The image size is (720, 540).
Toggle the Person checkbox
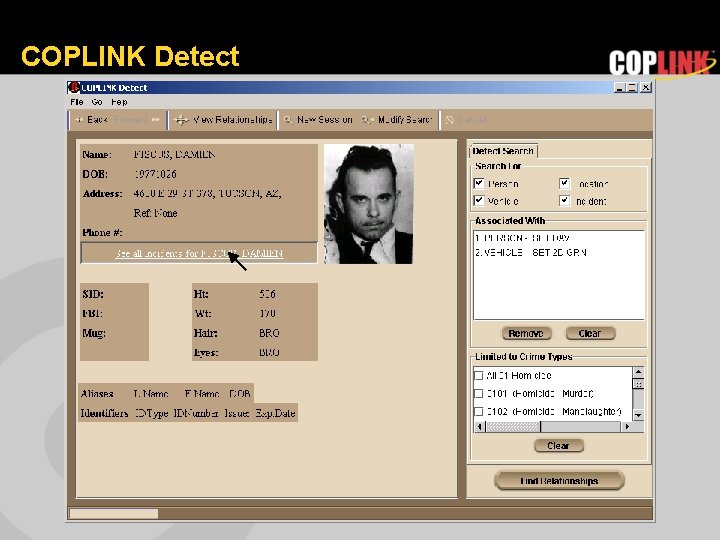[479, 184]
